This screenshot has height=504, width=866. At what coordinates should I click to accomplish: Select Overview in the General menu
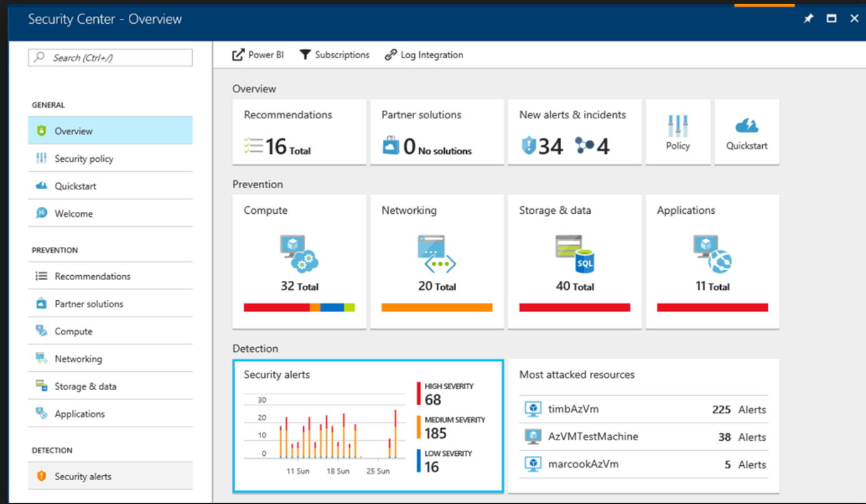point(110,131)
